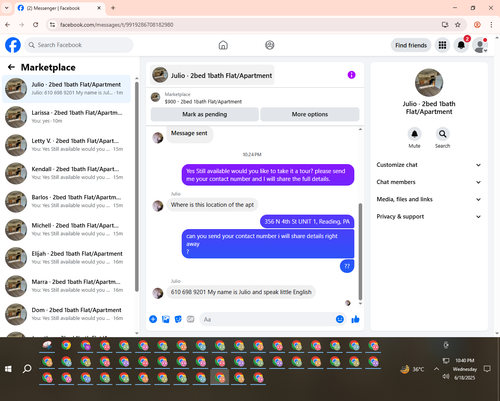Click the message input box Aa
The width and height of the screenshot is (500, 401).
tap(267, 319)
